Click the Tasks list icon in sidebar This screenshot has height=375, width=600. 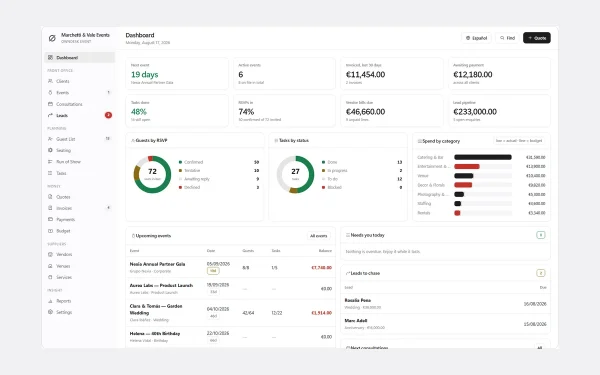(x=50, y=173)
